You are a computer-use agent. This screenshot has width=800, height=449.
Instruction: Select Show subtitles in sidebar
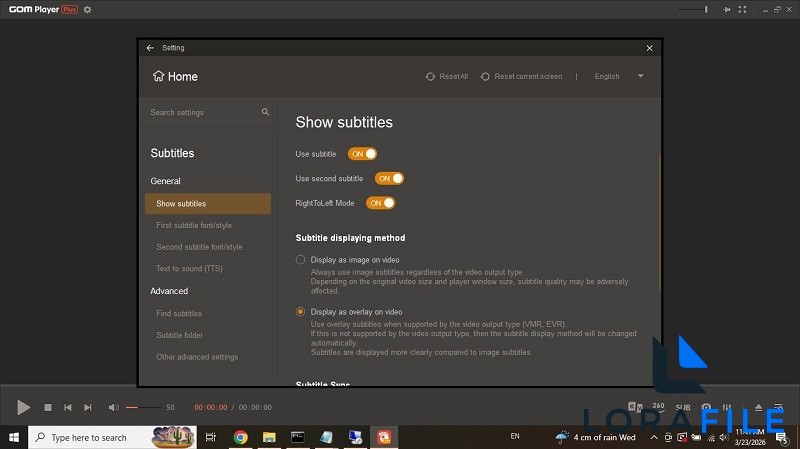(x=208, y=204)
